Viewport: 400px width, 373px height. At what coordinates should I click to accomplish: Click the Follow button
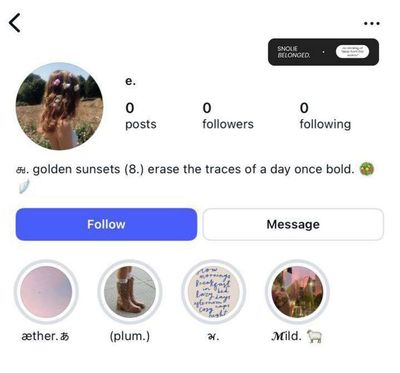(x=106, y=224)
